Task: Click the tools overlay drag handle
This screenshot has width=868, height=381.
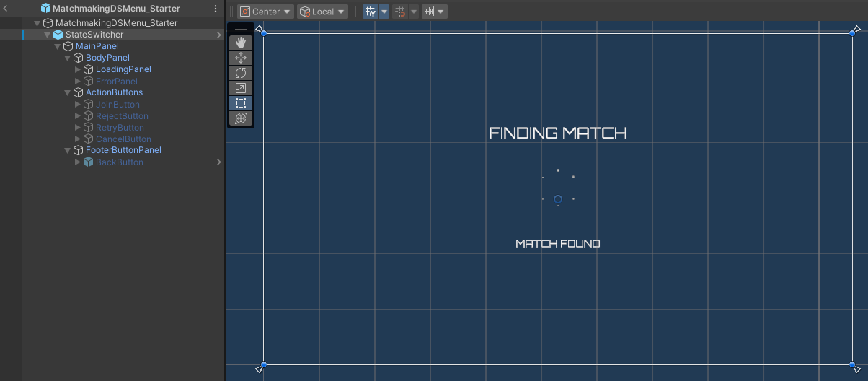Action: [241, 28]
